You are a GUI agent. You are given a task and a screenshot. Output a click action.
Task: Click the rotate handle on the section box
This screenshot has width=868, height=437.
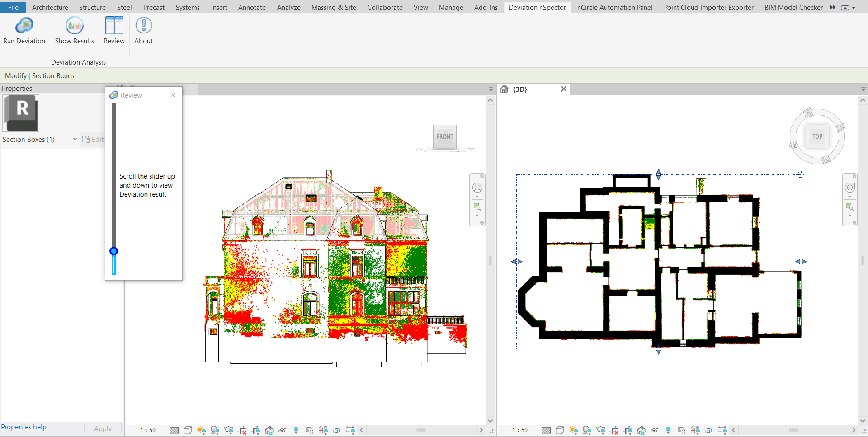coord(801,174)
